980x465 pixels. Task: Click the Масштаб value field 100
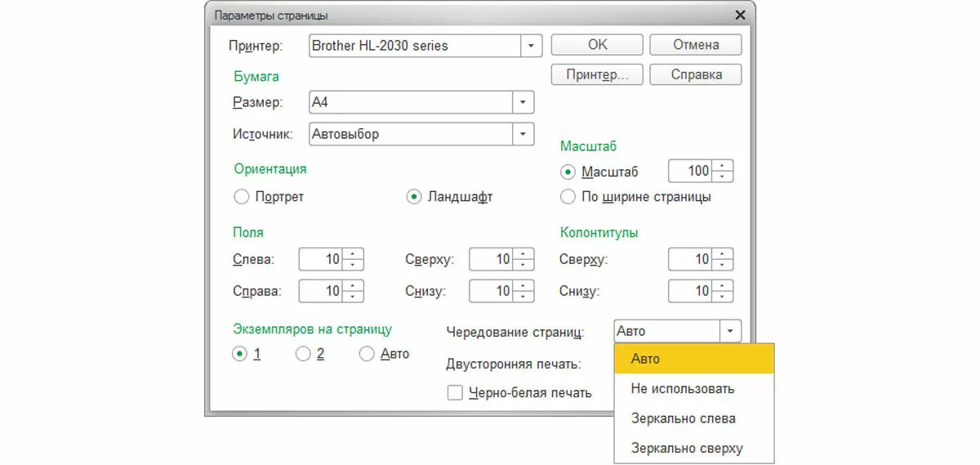point(690,172)
